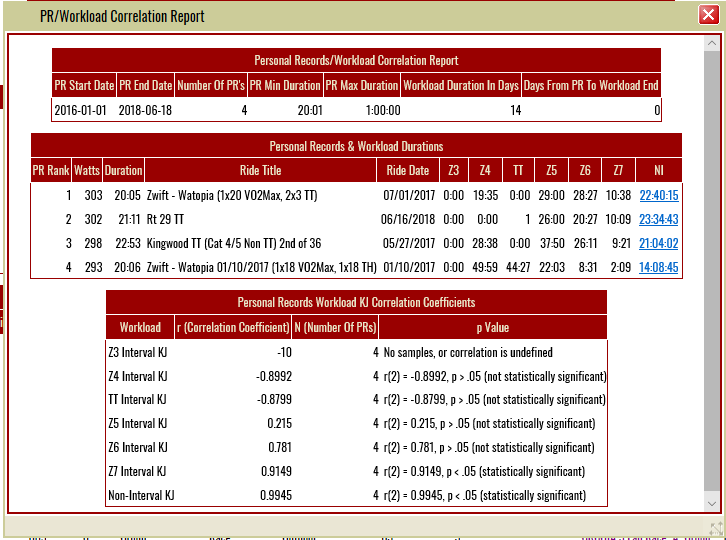Click the Z7 statistically significant p value

click(484, 471)
